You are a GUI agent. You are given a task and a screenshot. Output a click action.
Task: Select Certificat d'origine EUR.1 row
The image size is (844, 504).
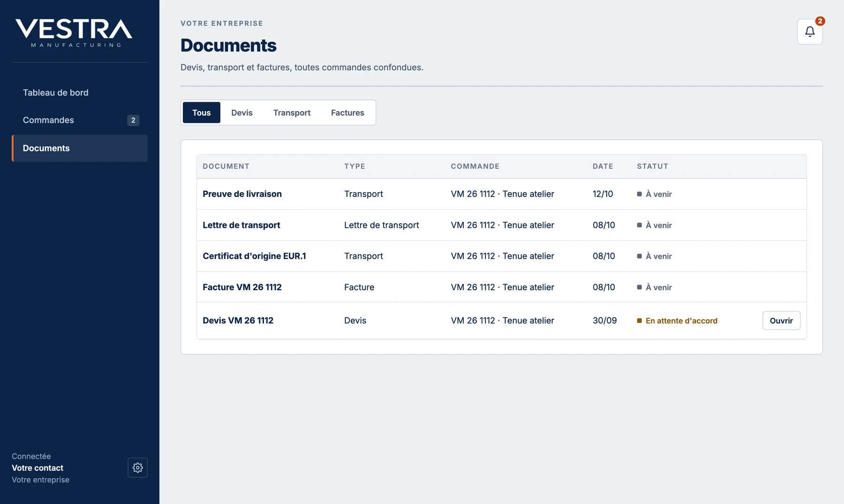click(x=502, y=256)
